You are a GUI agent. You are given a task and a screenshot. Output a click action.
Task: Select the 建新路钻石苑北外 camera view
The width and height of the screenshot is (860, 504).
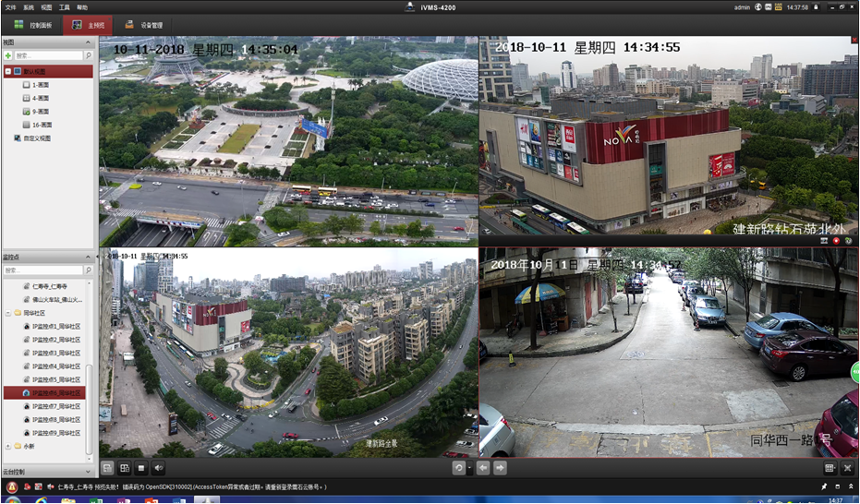click(669, 136)
